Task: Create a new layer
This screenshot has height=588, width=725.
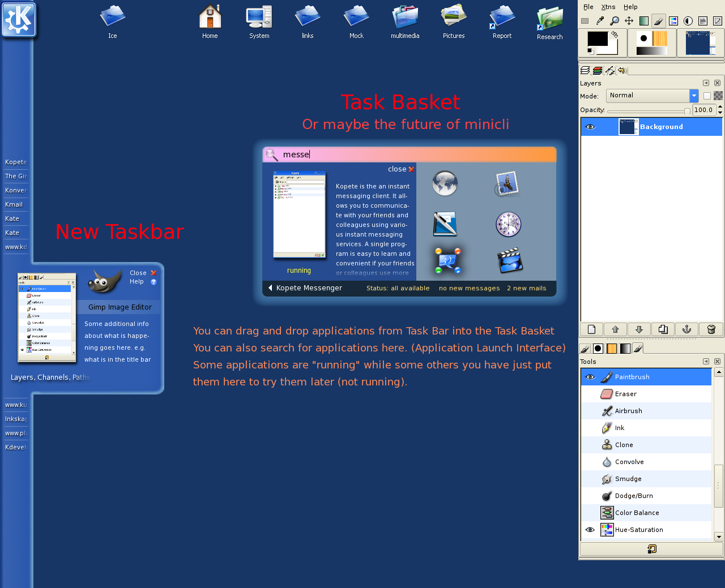Action: (x=592, y=329)
